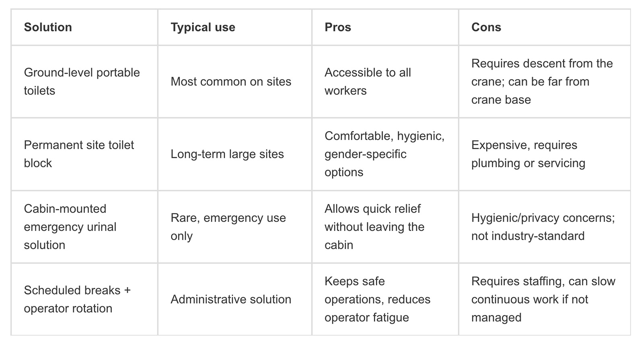Viewport: 644px width, 351px height.
Task: Click the Typical use column header
Action: coord(203,27)
